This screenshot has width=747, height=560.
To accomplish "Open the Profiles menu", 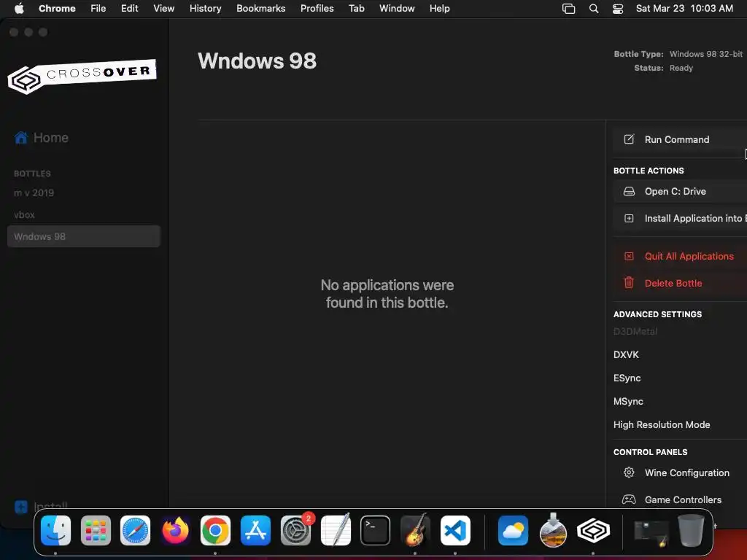I will pyautogui.click(x=317, y=8).
